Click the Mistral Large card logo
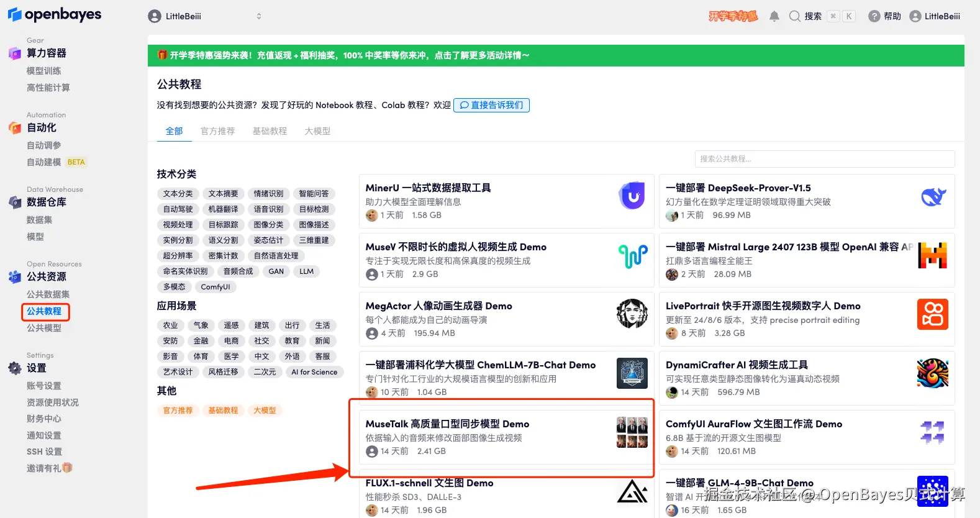The image size is (980, 518). click(x=933, y=255)
